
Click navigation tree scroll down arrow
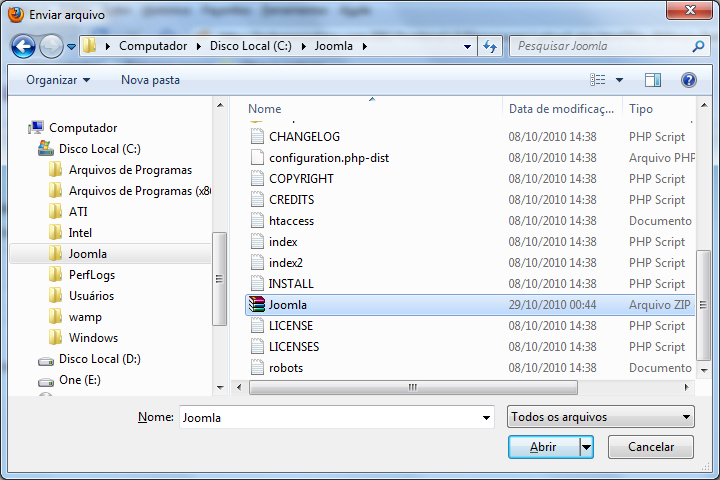point(220,388)
